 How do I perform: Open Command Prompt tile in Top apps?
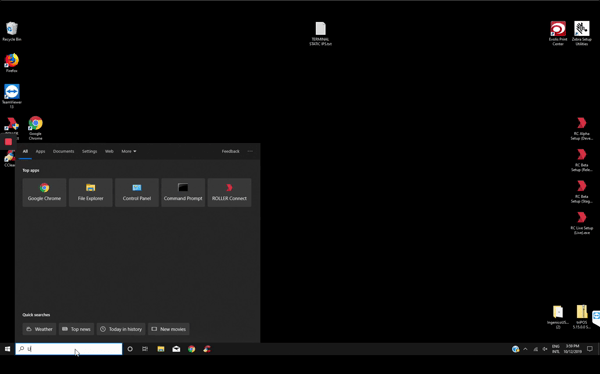tap(183, 192)
